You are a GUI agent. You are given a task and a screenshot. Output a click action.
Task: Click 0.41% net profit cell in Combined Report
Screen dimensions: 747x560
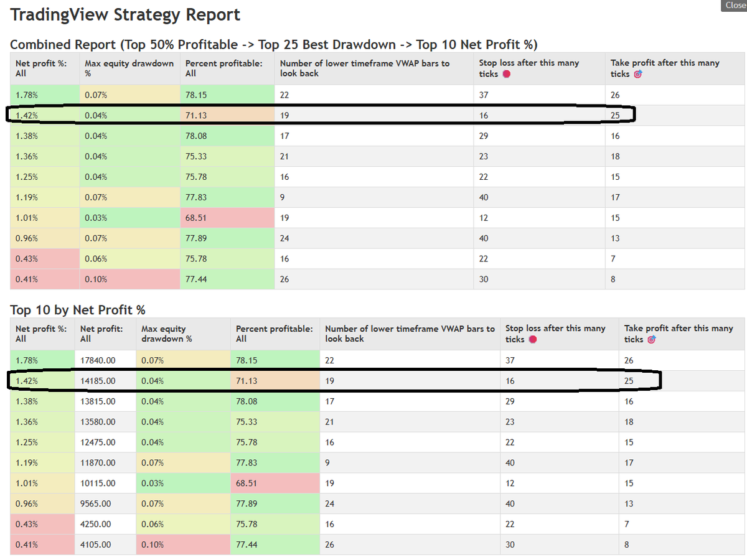[45, 279]
